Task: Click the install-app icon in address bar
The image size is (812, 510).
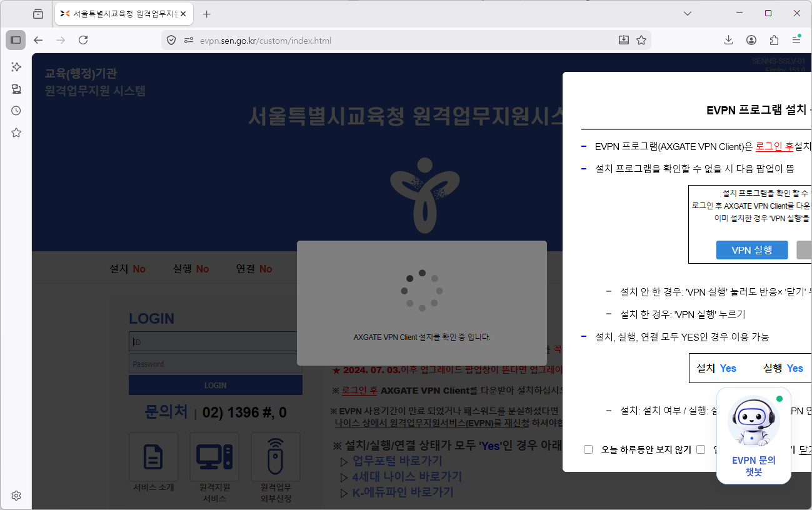Action: 623,40
